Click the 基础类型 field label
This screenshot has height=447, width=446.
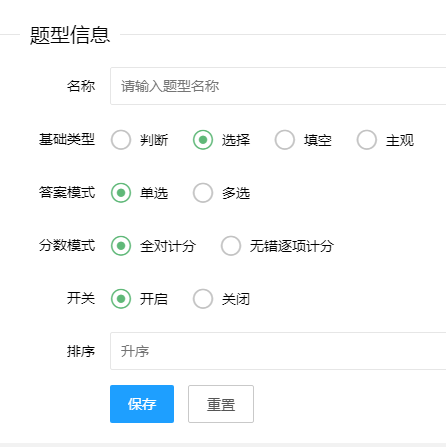point(67,139)
